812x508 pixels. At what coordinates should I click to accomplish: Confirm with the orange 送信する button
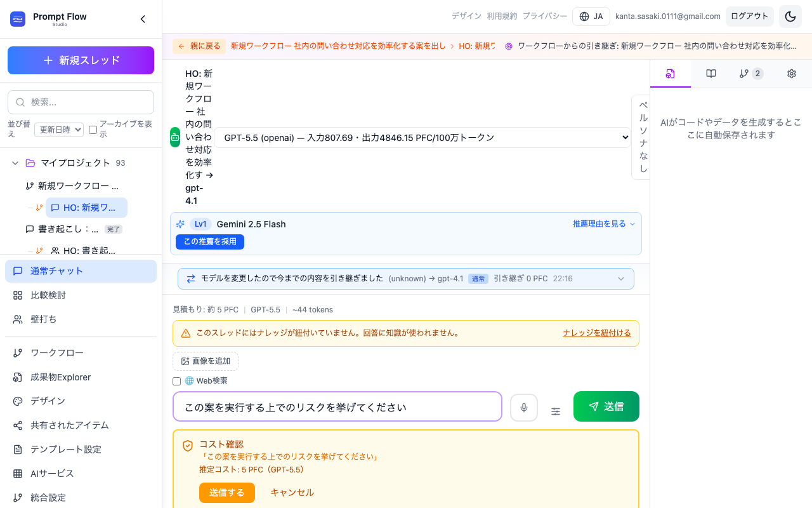(x=227, y=493)
